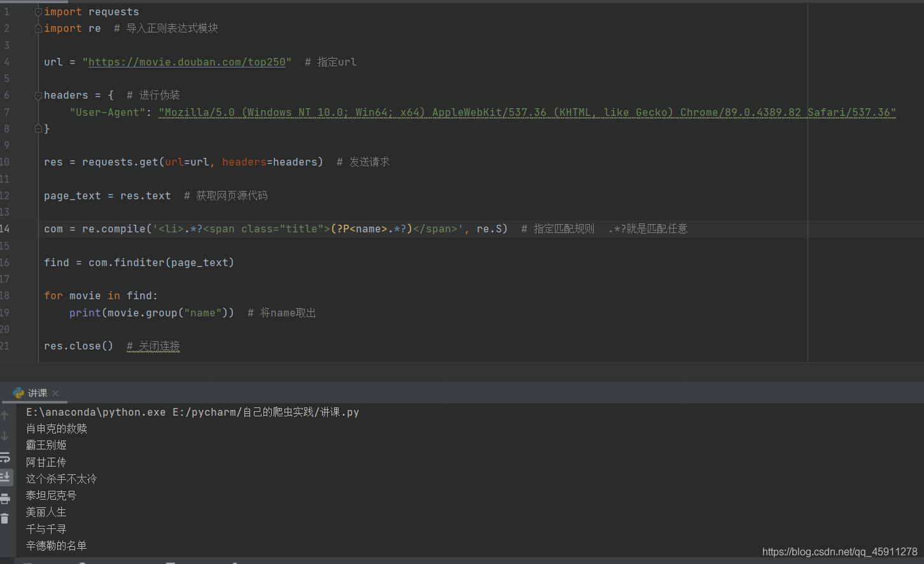Viewport: 924px width, 564px height.
Task: Click the regex named group '(?P<name>.*?)'
Action: (372, 229)
